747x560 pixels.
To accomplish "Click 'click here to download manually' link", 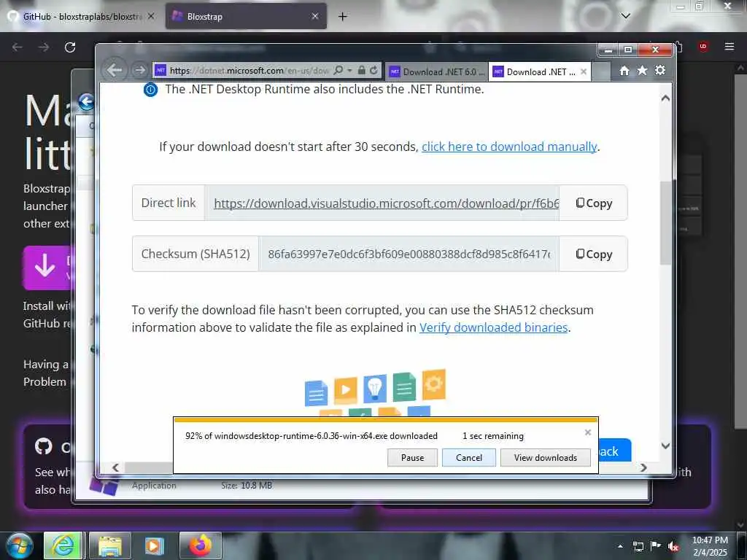I will tap(508, 147).
